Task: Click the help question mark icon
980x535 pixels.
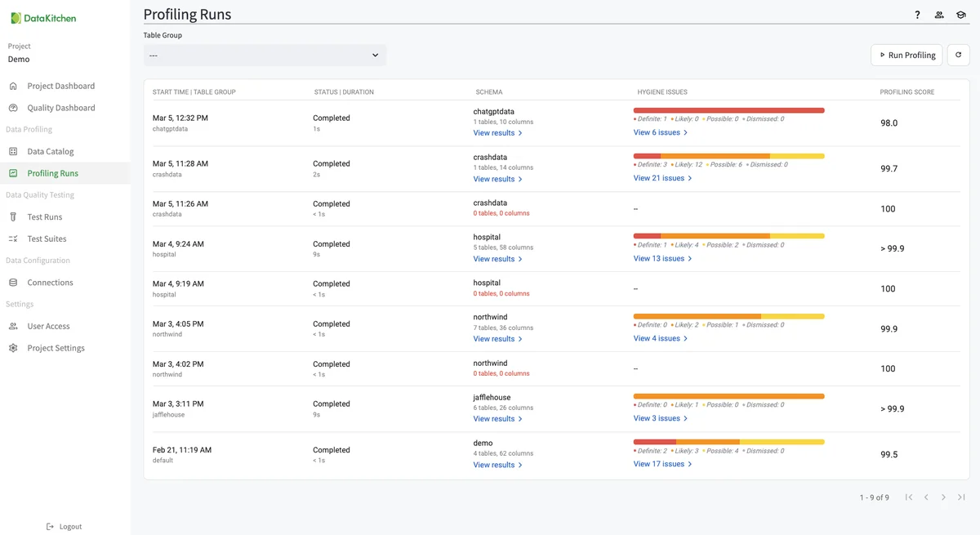Action: (917, 15)
